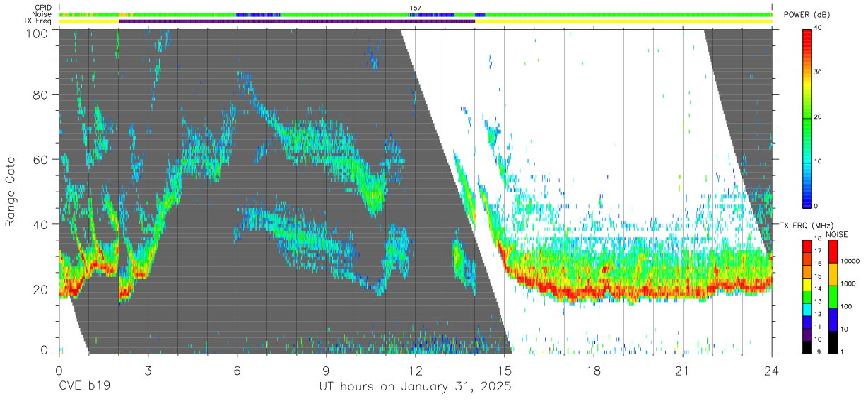This screenshot has height=401, width=868.
Task: Click the POWER (dB) colorbar title
Action: pyautogui.click(x=807, y=15)
